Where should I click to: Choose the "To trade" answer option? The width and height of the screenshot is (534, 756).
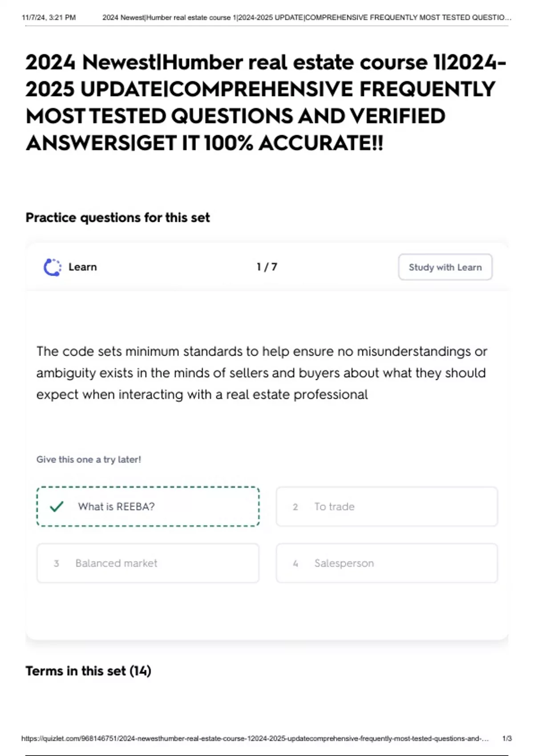(x=387, y=507)
